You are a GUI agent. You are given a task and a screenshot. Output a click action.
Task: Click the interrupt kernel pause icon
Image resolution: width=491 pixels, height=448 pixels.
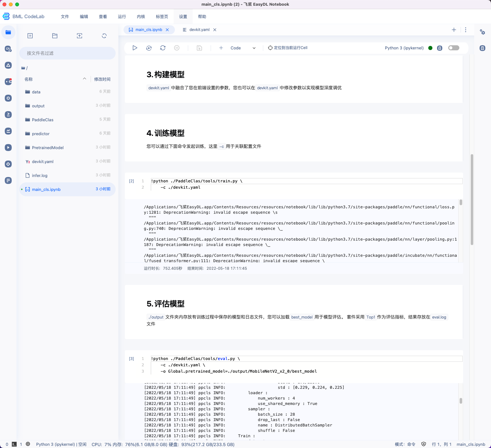pos(177,48)
